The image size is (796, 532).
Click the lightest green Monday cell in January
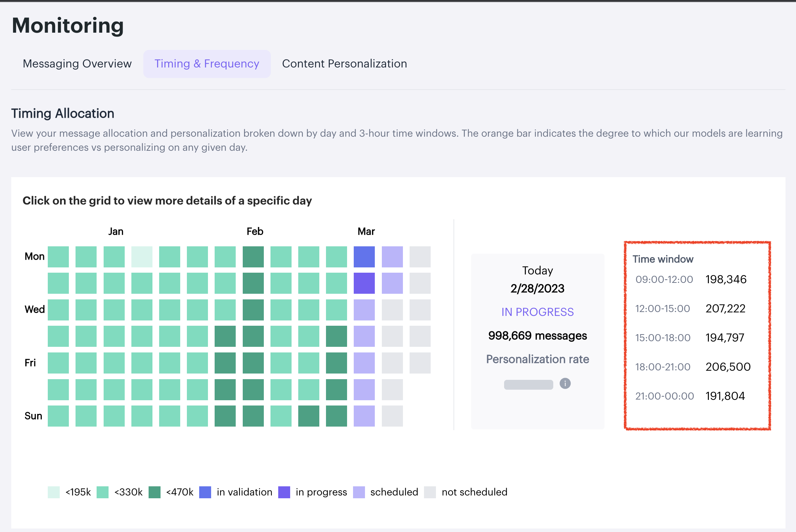142,257
